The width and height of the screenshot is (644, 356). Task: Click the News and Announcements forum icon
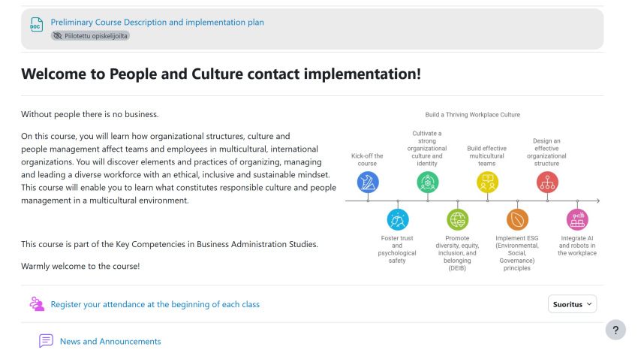46,341
